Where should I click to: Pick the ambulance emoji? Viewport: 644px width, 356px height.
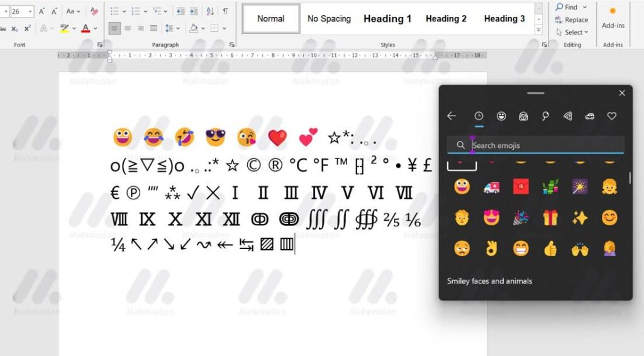pos(491,187)
